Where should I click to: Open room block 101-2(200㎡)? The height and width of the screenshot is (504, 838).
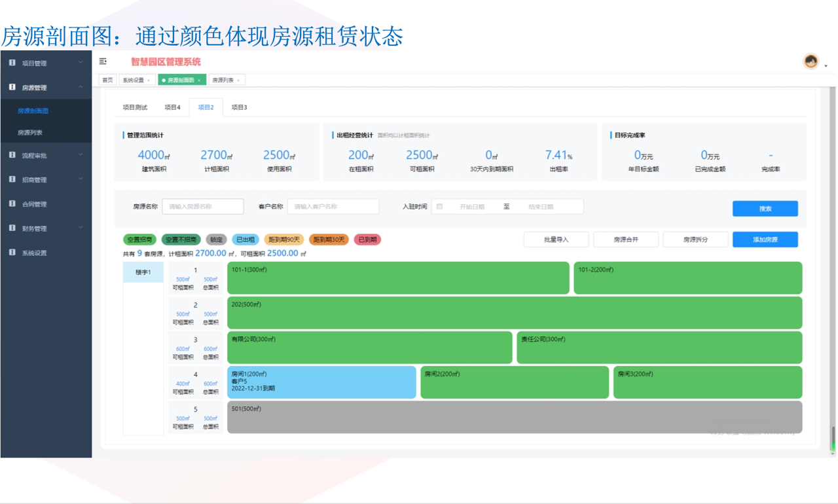tap(688, 278)
